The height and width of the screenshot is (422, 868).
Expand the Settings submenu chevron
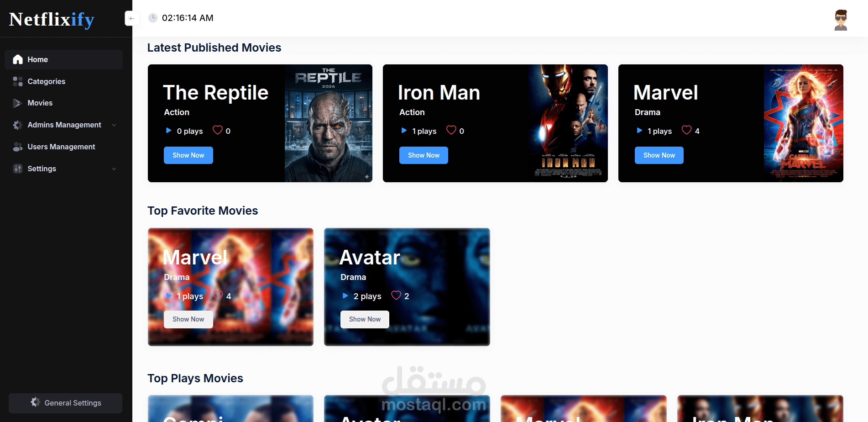coord(114,169)
